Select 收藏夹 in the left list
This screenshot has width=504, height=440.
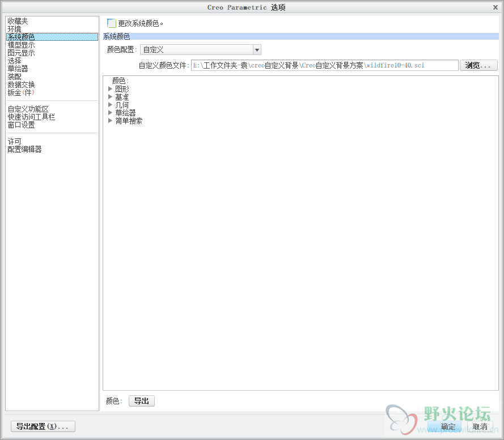tap(18, 21)
